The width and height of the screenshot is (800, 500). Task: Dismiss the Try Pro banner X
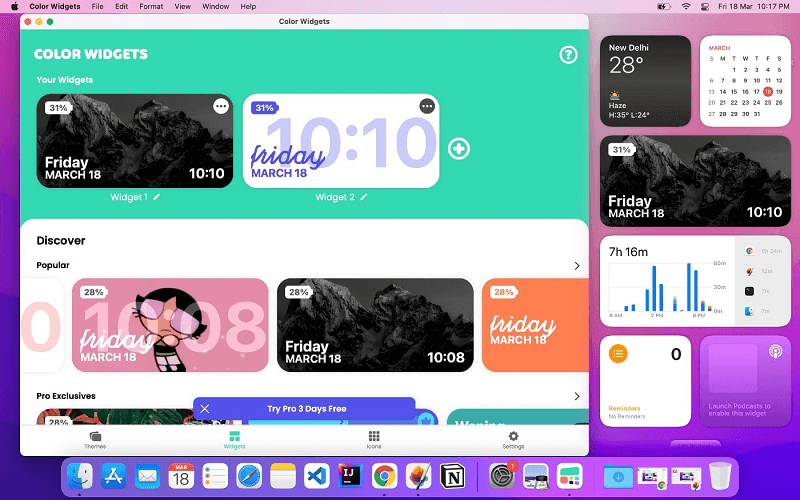pos(205,409)
